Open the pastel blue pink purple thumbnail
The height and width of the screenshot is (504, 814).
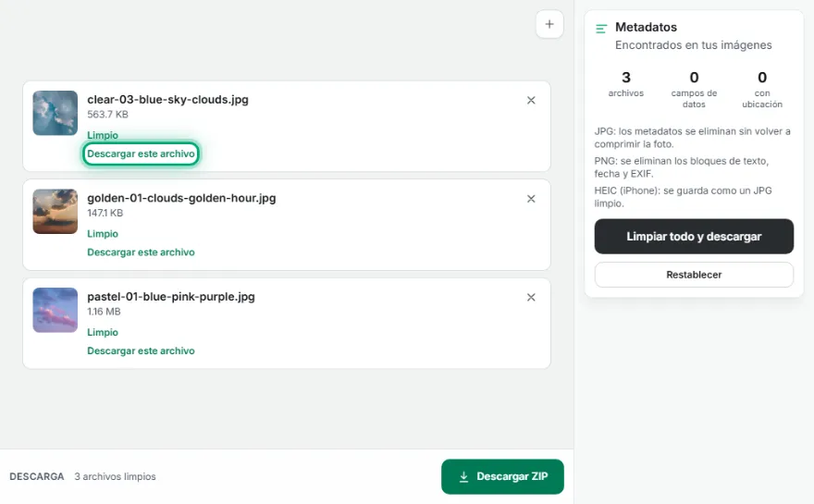click(55, 310)
